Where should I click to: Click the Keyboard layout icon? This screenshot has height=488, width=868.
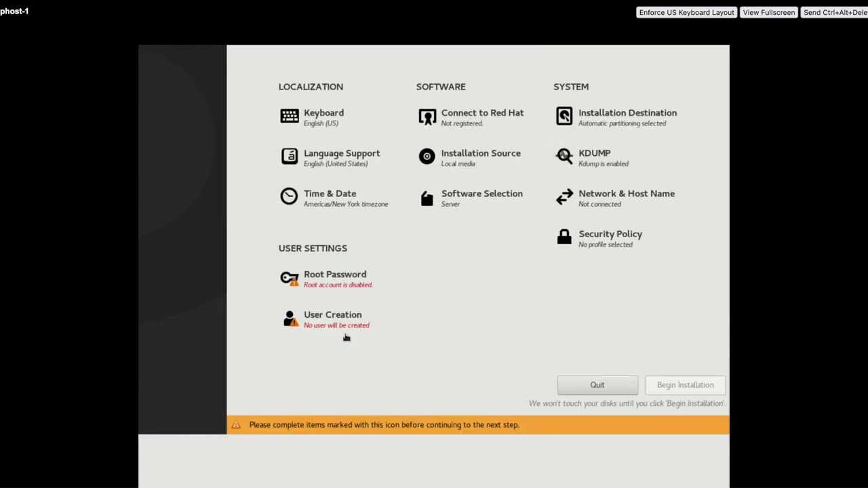pyautogui.click(x=290, y=117)
